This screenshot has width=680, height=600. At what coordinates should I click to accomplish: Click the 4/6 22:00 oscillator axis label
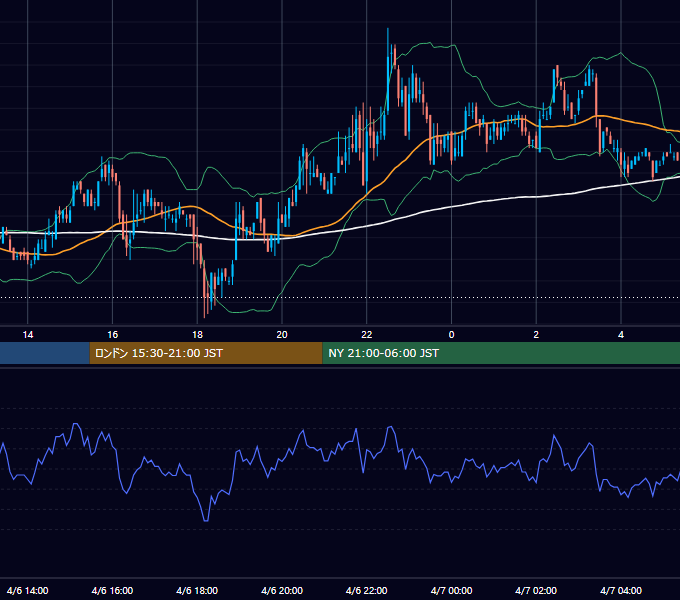click(366, 590)
